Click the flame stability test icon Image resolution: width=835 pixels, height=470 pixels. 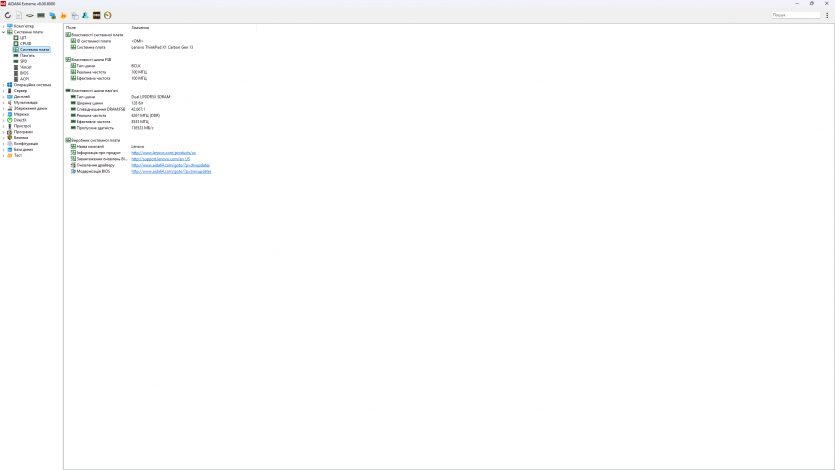64,15
